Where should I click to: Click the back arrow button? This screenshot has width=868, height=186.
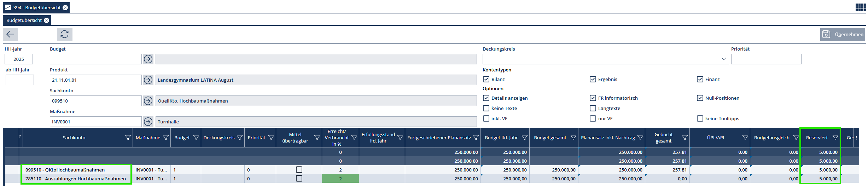(10, 34)
